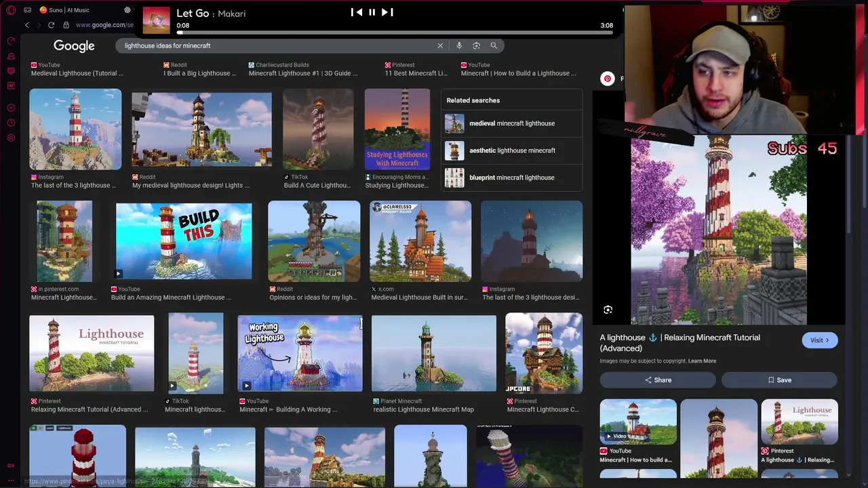
Task: Go back with the browser back arrow
Action: (27, 25)
